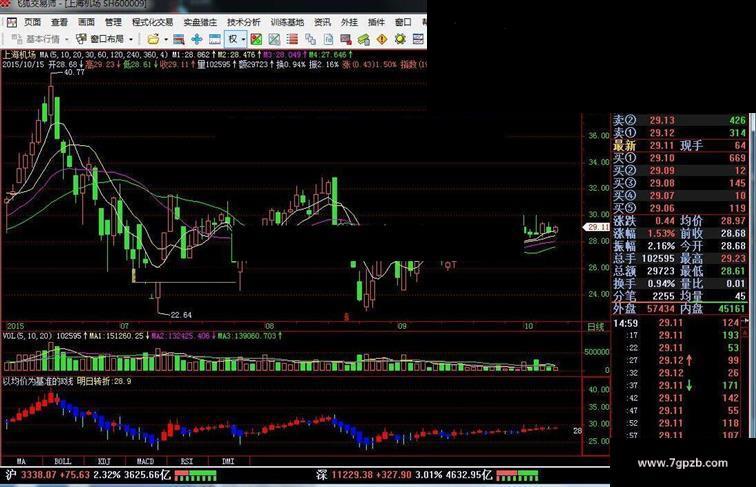Click the green diagonal line chart icon
The width and height of the screenshot is (756, 487).
click(x=274, y=39)
